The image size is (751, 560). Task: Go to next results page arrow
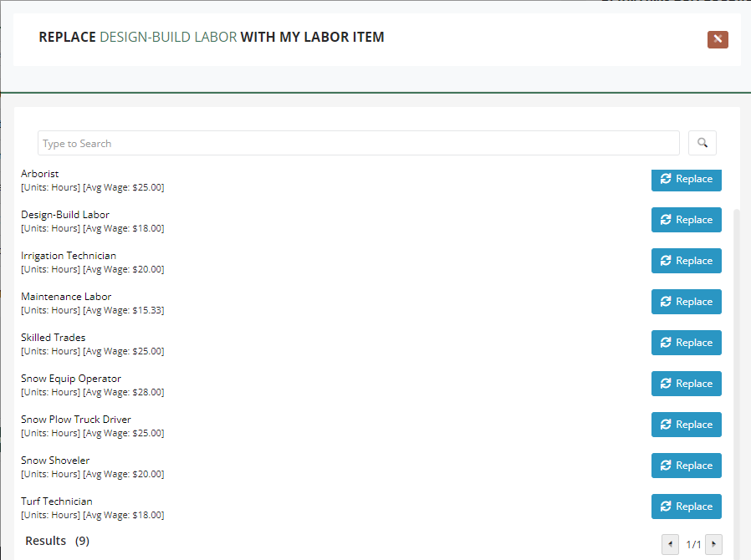point(713,545)
